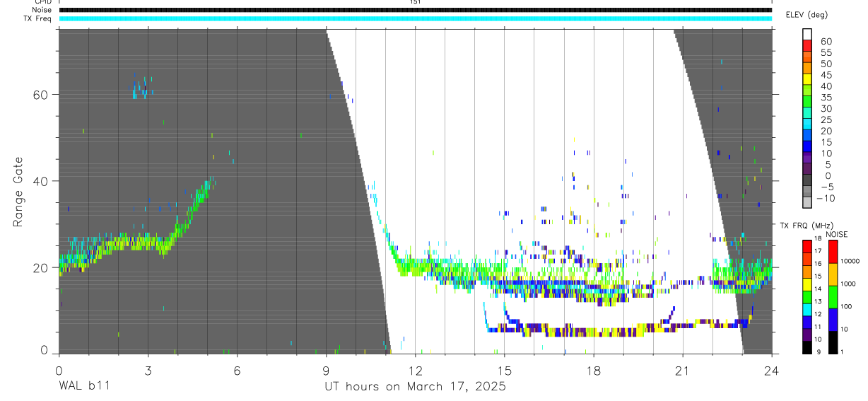Image resolution: width=868 pixels, height=401 pixels.
Task: Click the '3' tick on UT hours axis
Action: coord(148,371)
